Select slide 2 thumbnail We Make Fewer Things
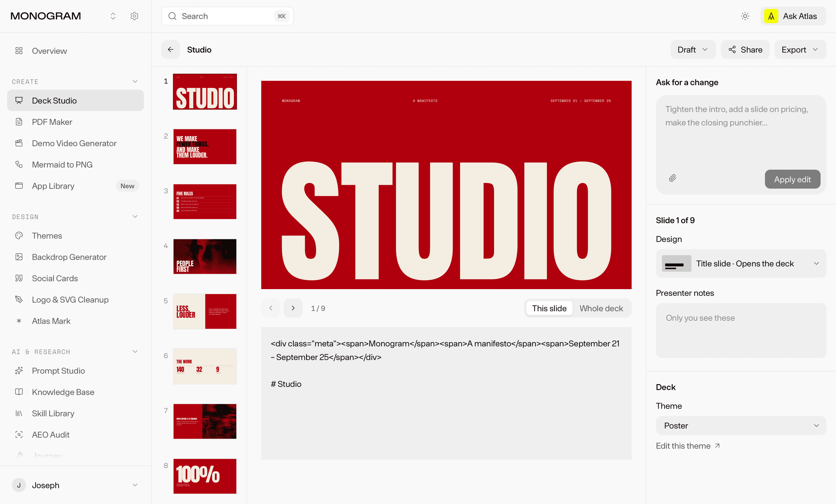836x504 pixels. point(205,147)
